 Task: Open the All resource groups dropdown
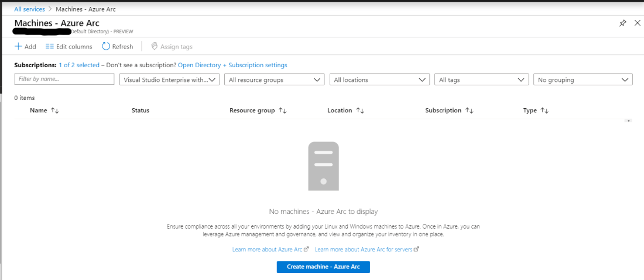pos(275,79)
